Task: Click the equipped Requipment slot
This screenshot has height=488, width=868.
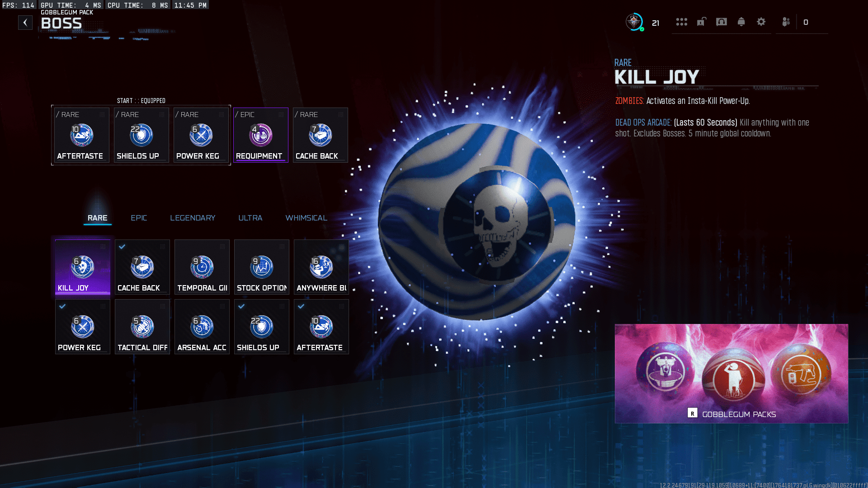Action: pyautogui.click(x=260, y=135)
